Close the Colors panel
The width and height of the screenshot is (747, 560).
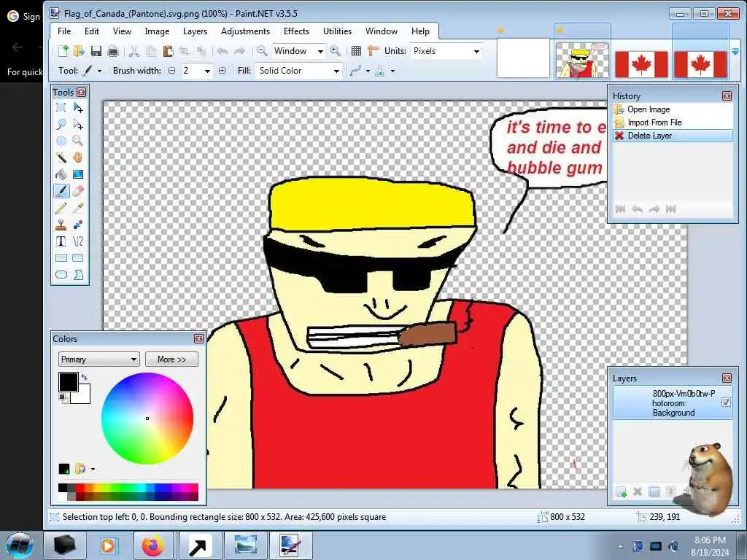198,338
